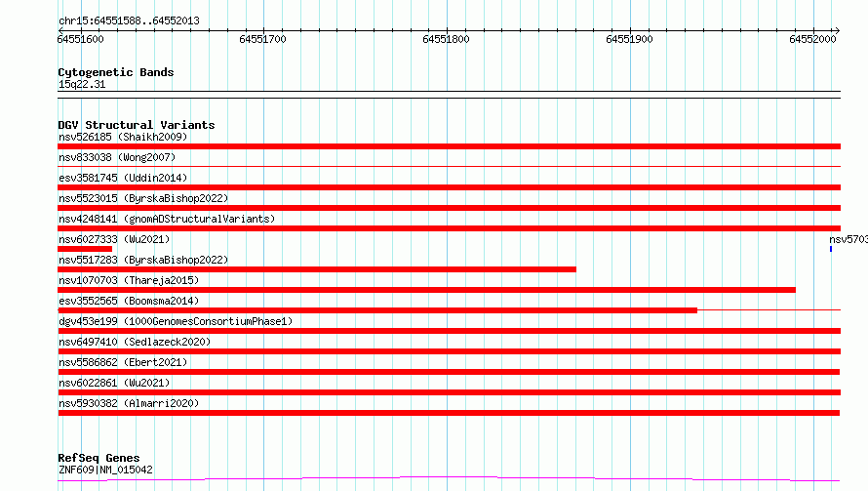
Task: Click the chr15:64551588..64552013 coordinates text
Action: point(129,21)
